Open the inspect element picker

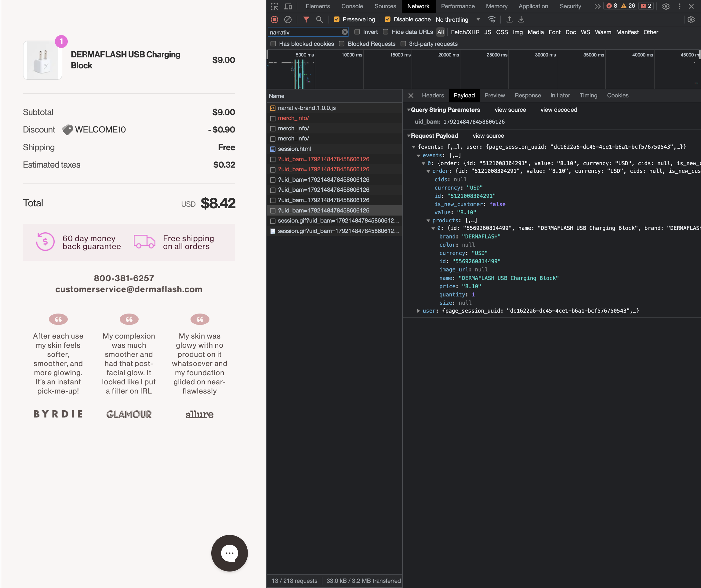pos(274,6)
